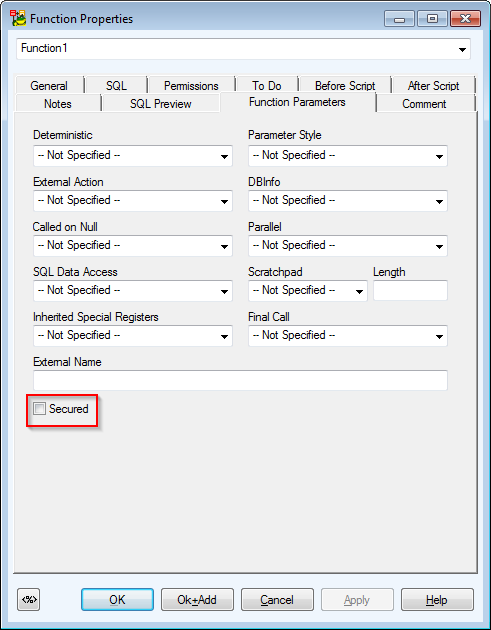Open the Before Script tab

[345, 85]
